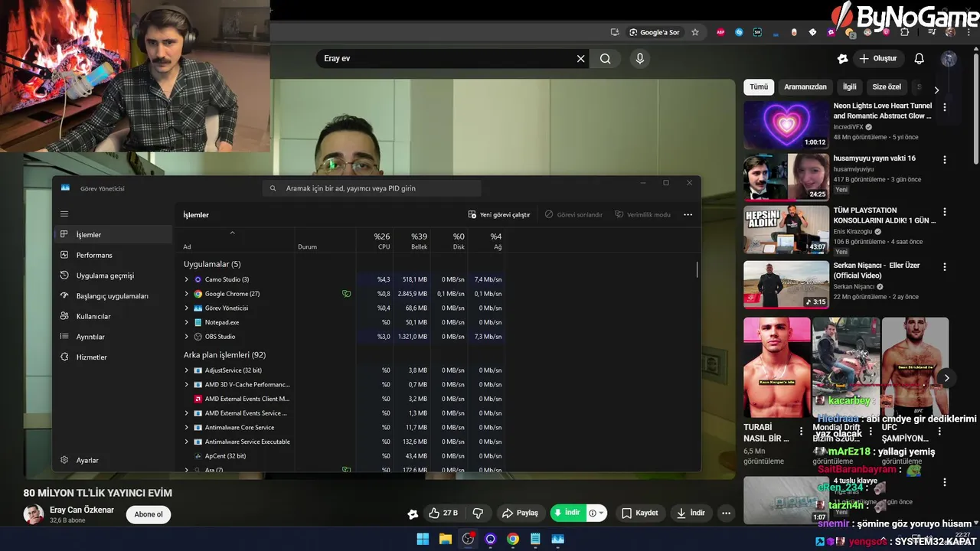Click Chrome efficiency leaf icon in process list
This screenshot has height=551, width=980.
[347, 294]
